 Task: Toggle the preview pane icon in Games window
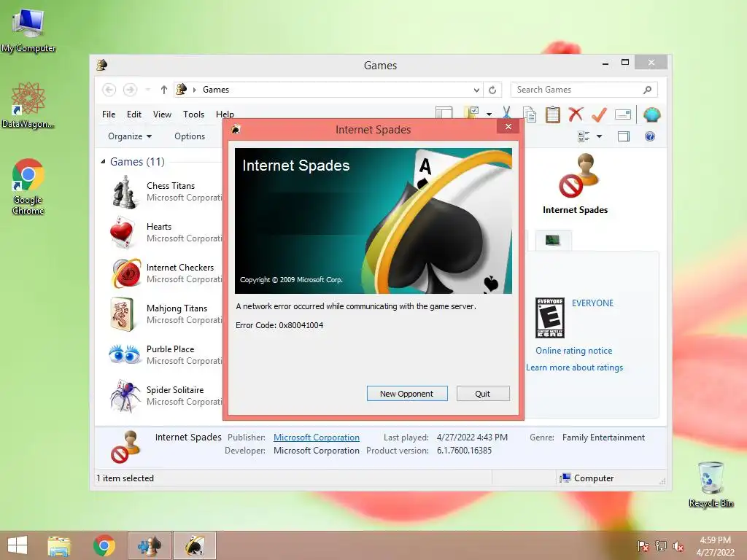tap(624, 136)
